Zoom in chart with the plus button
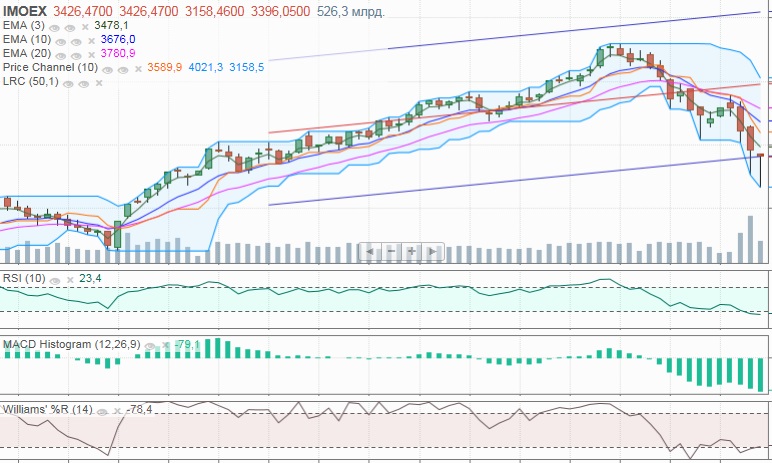The height and width of the screenshot is (463, 772). point(412,252)
